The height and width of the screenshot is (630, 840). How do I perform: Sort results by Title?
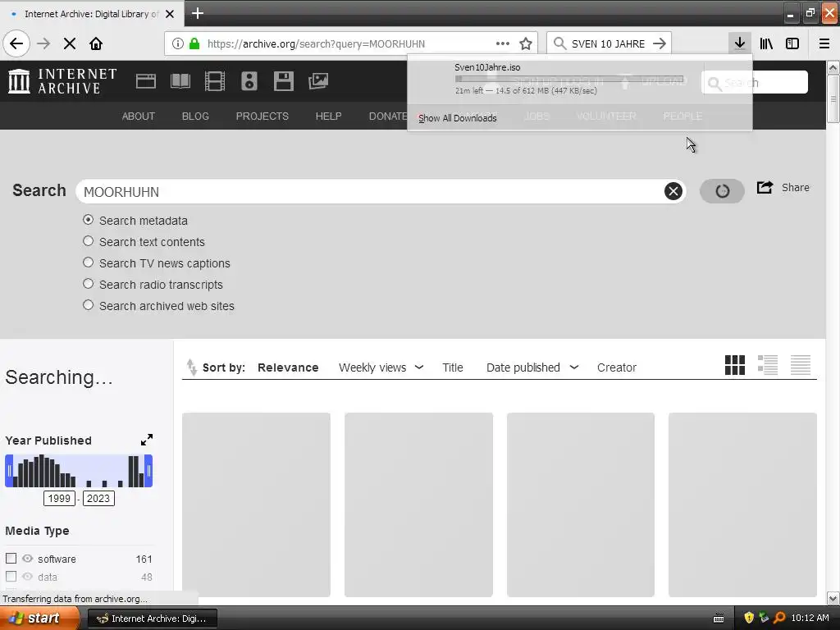(x=453, y=367)
